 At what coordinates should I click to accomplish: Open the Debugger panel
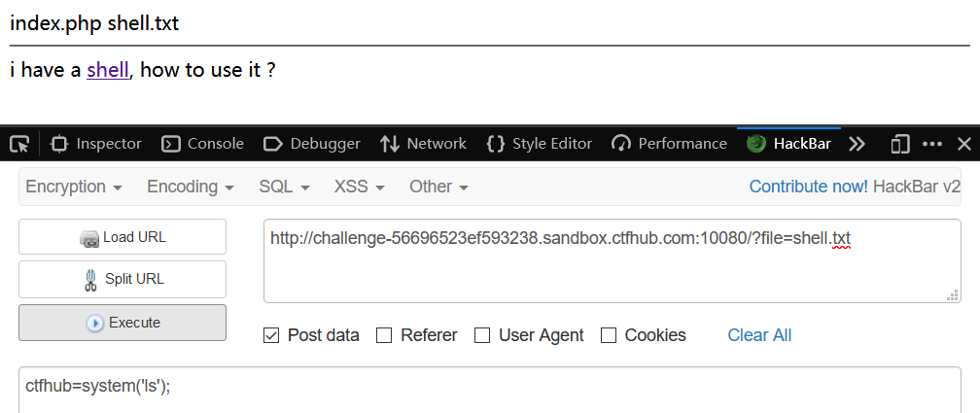point(312,144)
